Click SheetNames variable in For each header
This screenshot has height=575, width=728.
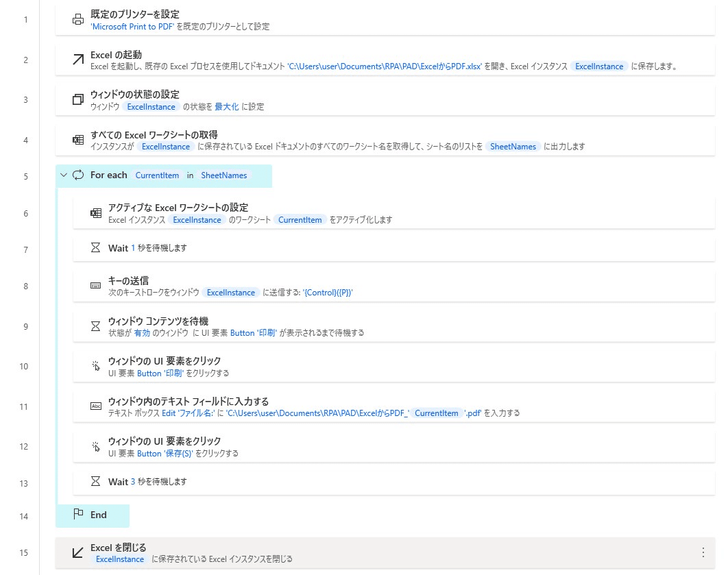[223, 175]
